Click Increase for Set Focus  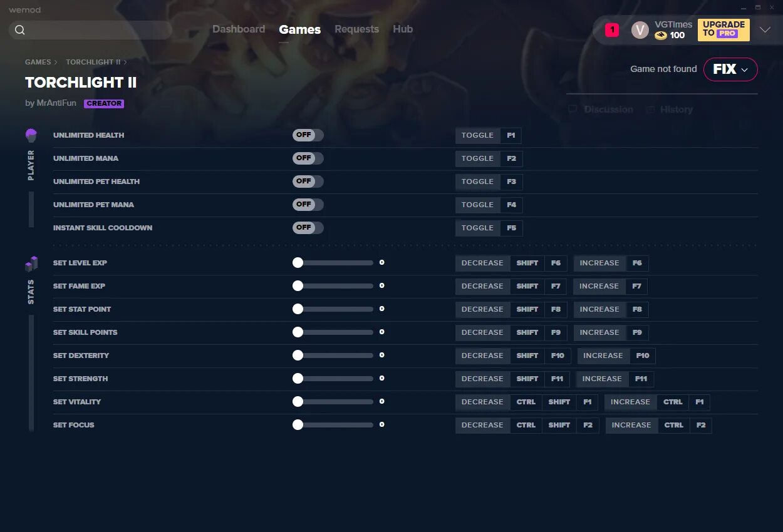631,425
